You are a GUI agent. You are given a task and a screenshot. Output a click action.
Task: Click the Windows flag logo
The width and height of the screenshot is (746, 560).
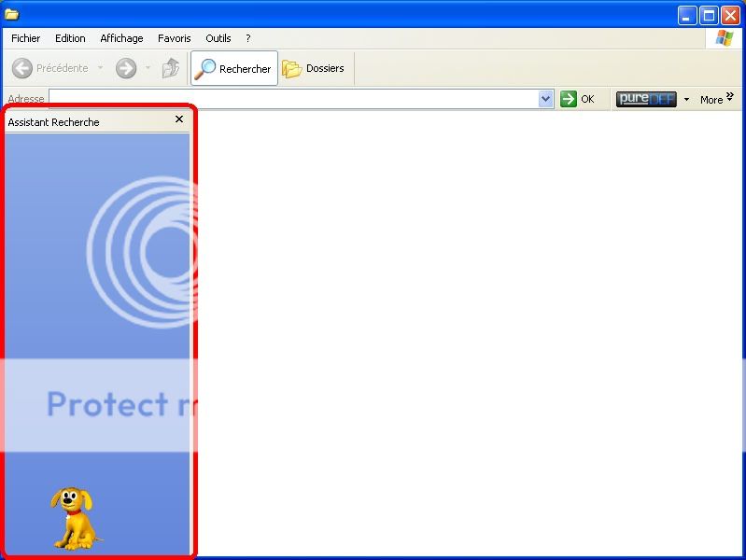pos(725,38)
